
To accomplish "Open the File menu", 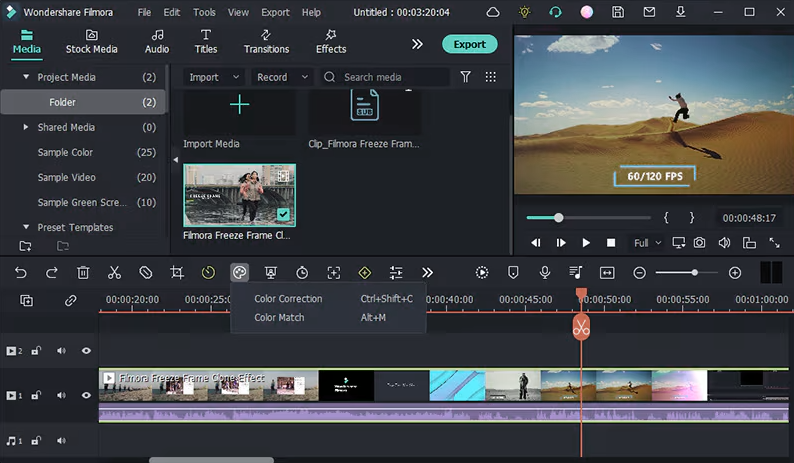I will pos(144,12).
